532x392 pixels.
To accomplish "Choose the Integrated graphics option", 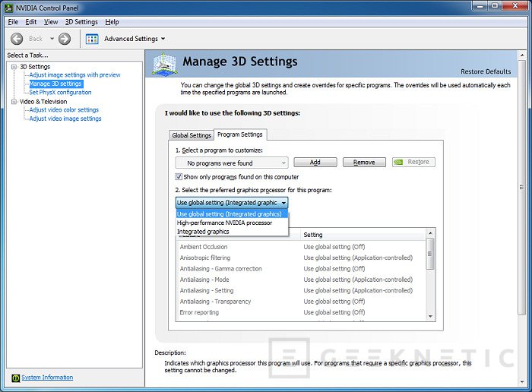I will 232,232.
